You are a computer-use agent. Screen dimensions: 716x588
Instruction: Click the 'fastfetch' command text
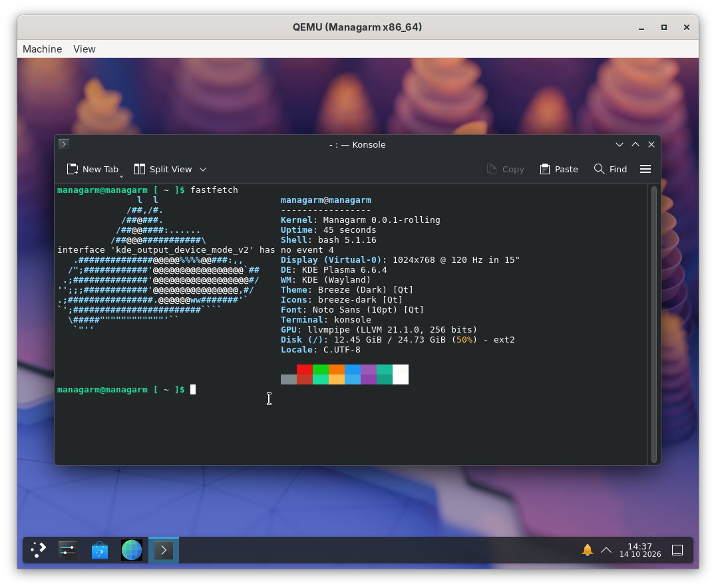214,190
